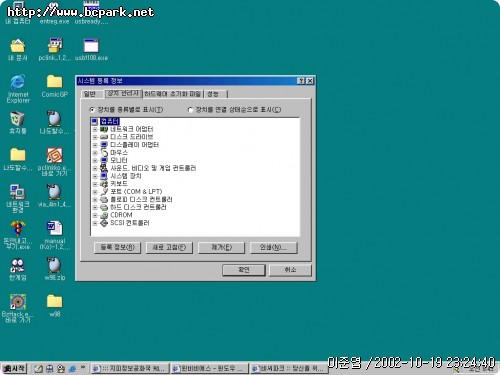This screenshot has height=375, width=500.
Task: Switch to the 하드웨어 초기화 파일 tab
Action: pos(173,94)
